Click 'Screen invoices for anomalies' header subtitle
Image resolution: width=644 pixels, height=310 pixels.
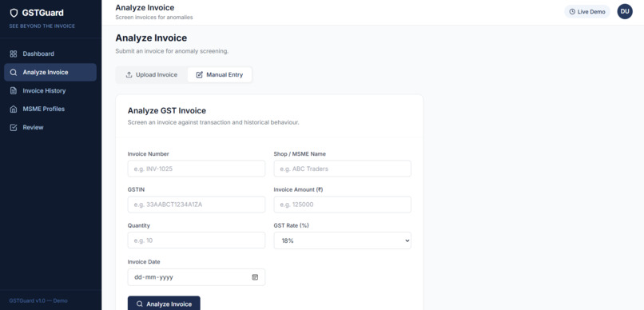[x=154, y=18]
